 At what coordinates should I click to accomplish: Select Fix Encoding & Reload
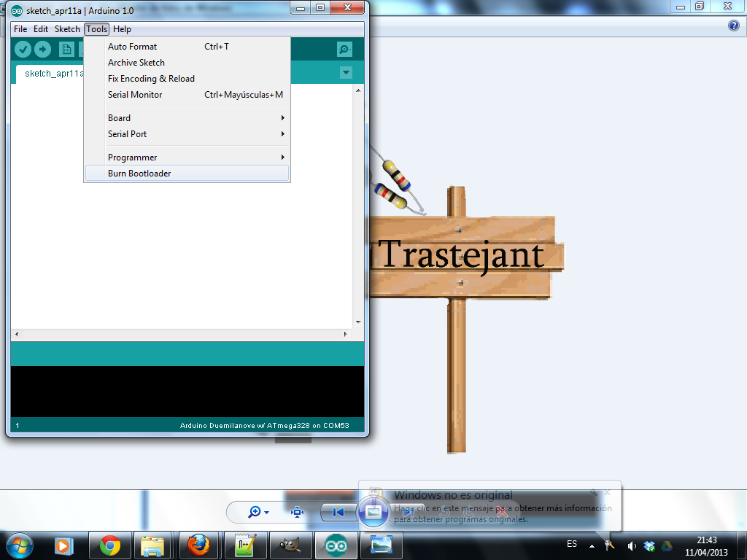point(187,79)
